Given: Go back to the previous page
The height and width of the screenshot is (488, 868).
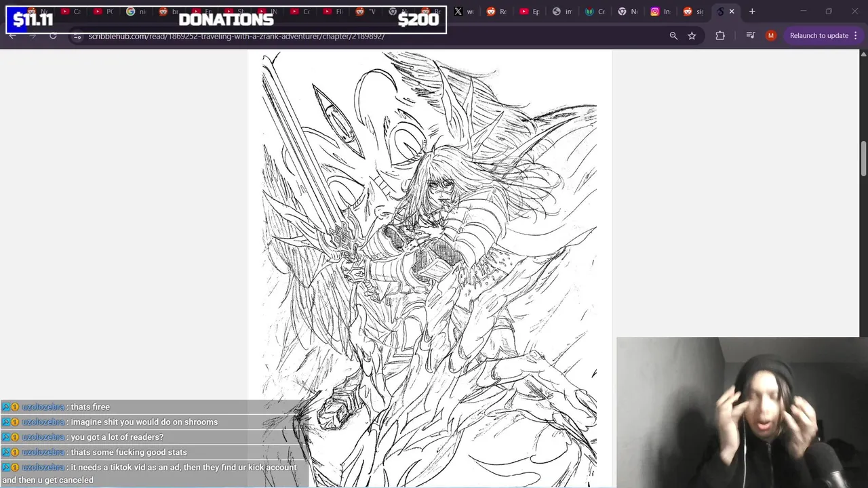Looking at the screenshot, I should [x=12, y=35].
